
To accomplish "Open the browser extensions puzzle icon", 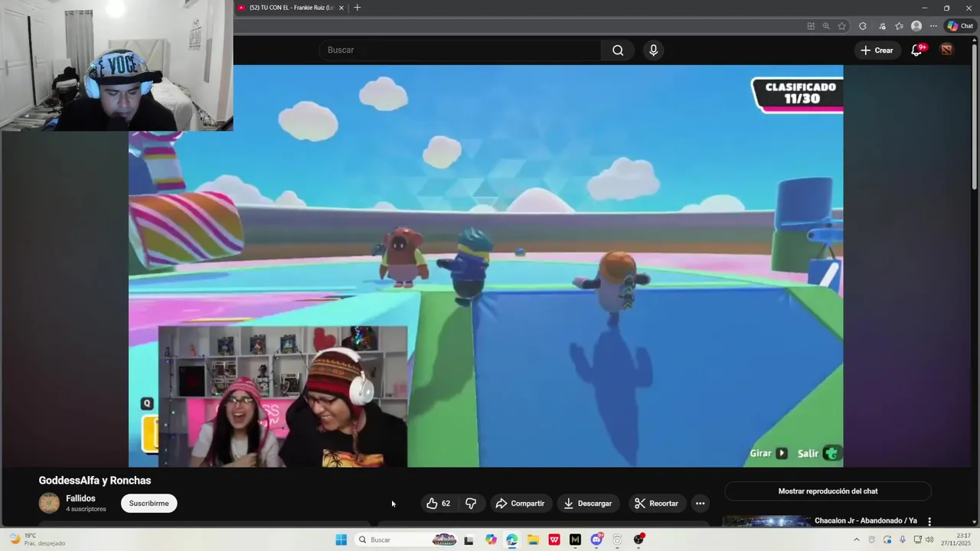I will tap(863, 26).
